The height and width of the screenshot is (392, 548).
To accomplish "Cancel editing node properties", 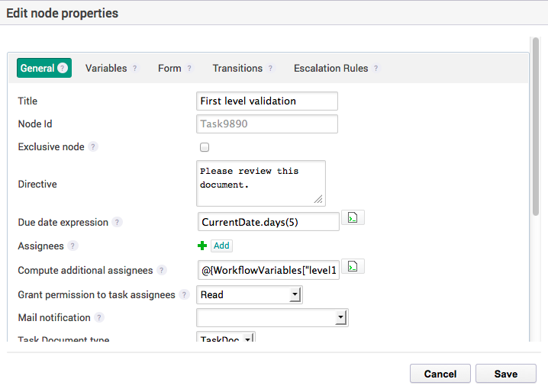I will (440, 374).
